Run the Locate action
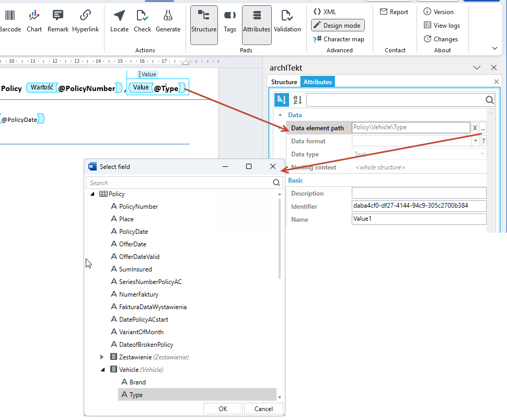The image size is (507, 420). pyautogui.click(x=119, y=21)
